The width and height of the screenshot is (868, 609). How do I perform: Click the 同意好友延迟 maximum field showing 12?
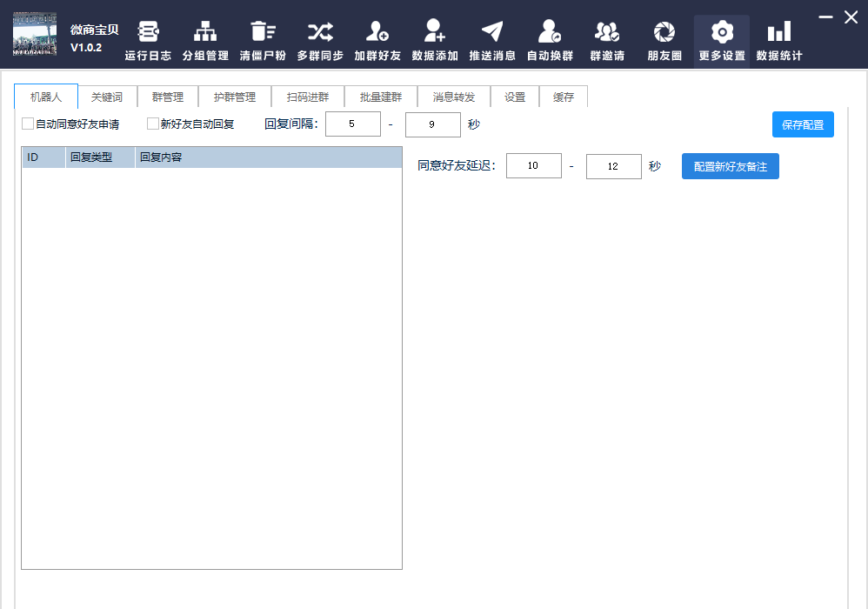point(613,166)
